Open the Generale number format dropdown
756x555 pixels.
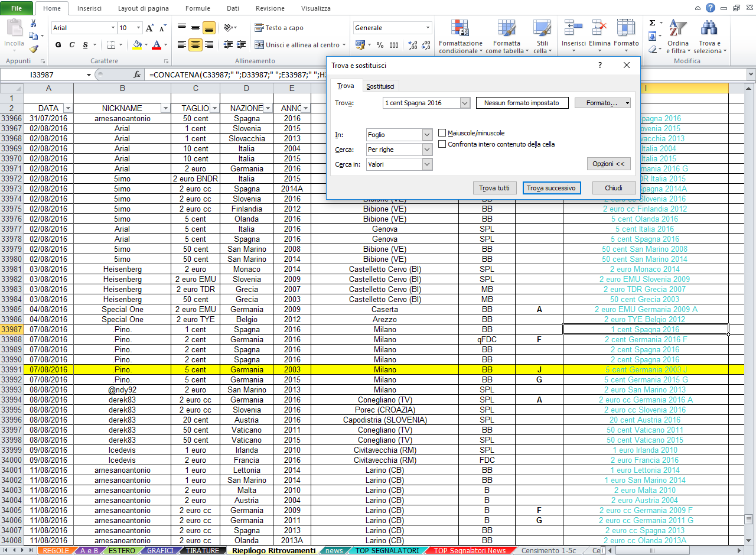[428, 28]
